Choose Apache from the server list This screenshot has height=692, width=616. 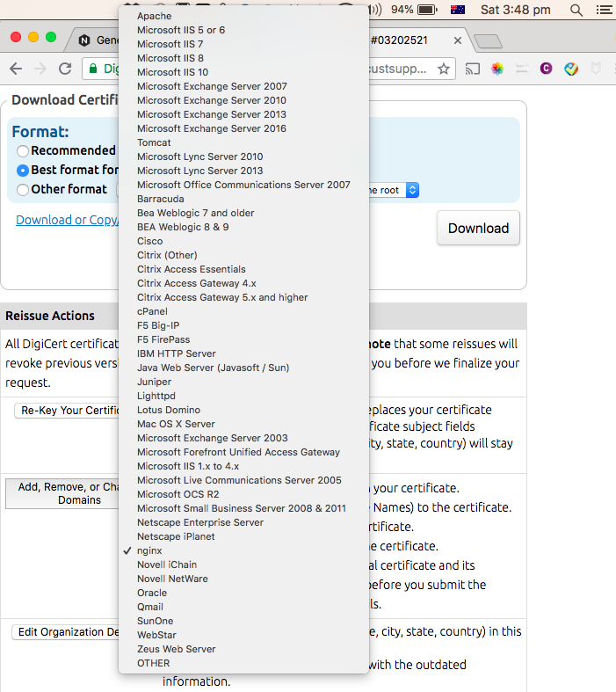(155, 16)
